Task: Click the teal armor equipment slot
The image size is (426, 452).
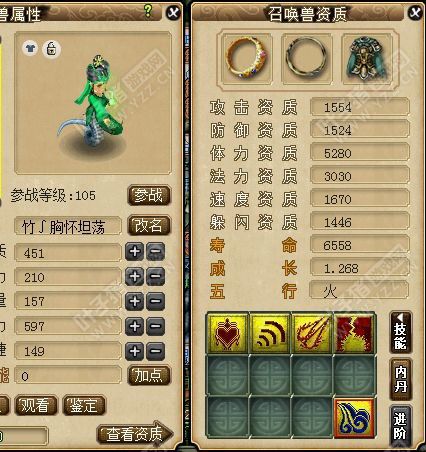Action: pos(367,59)
